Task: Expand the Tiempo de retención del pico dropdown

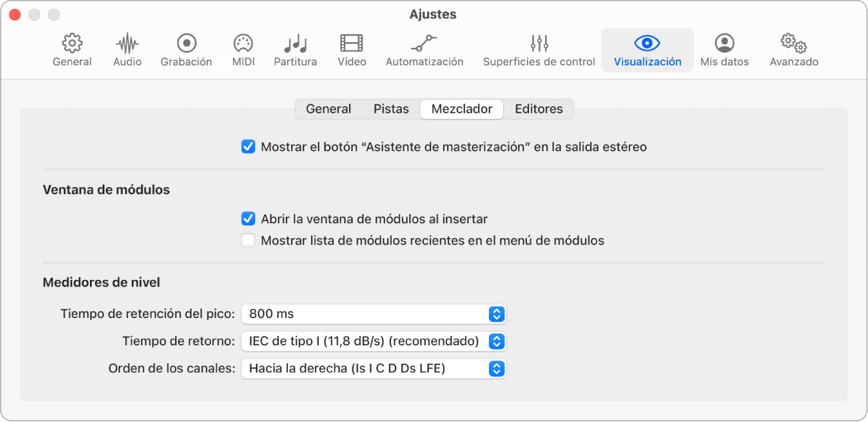Action: point(374,314)
